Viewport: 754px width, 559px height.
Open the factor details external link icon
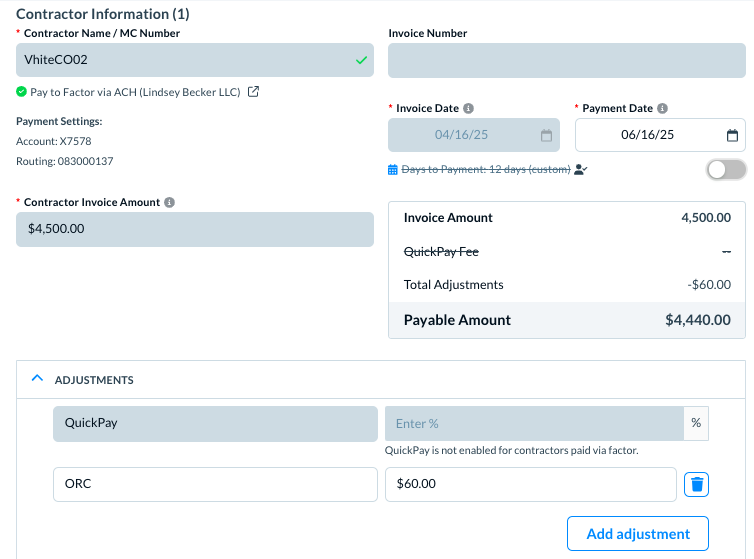click(254, 92)
